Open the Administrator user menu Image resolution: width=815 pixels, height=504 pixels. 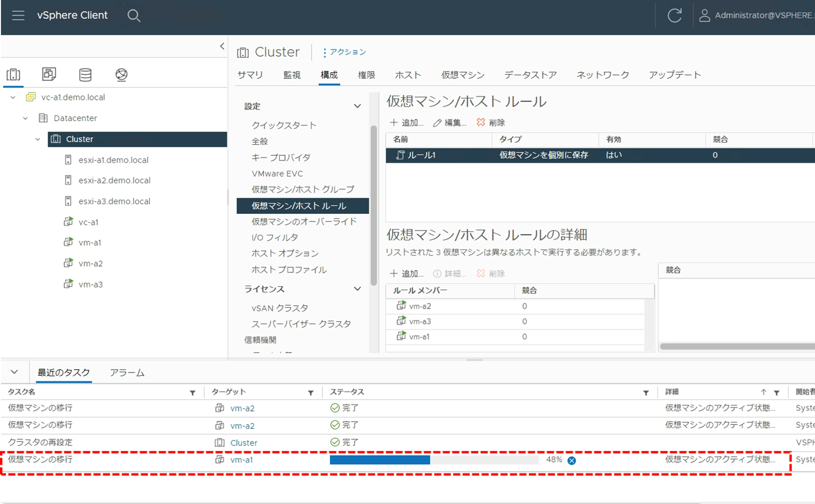tap(756, 16)
